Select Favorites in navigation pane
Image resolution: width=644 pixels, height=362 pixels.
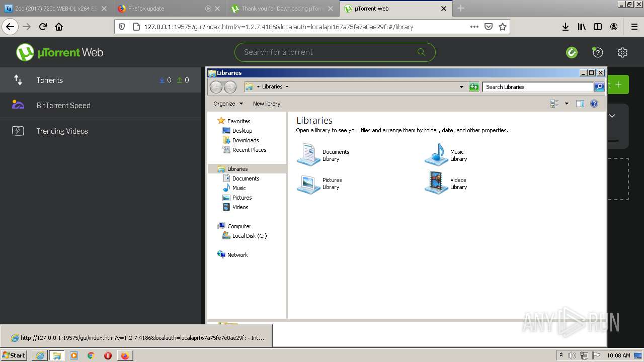[238, 121]
